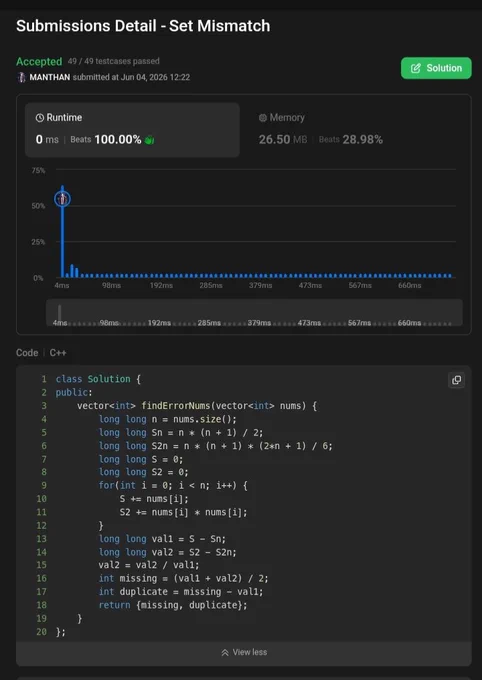Select the Runtime stats tab
Viewport: 482px width, 680px height.
pos(132,130)
